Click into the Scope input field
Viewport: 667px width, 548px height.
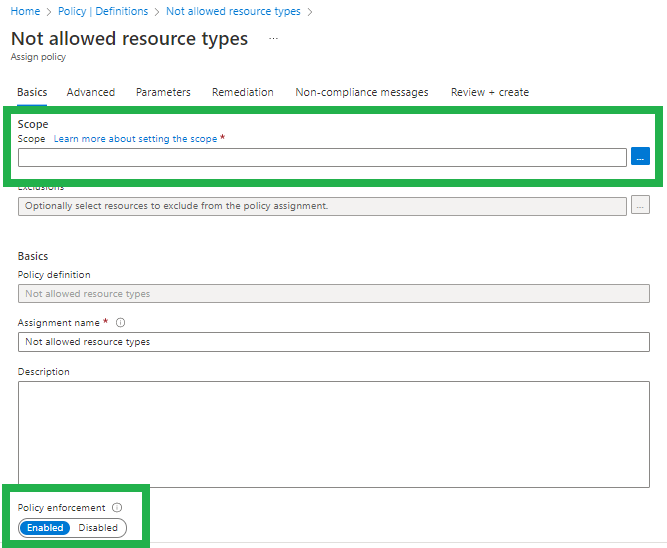click(322, 157)
